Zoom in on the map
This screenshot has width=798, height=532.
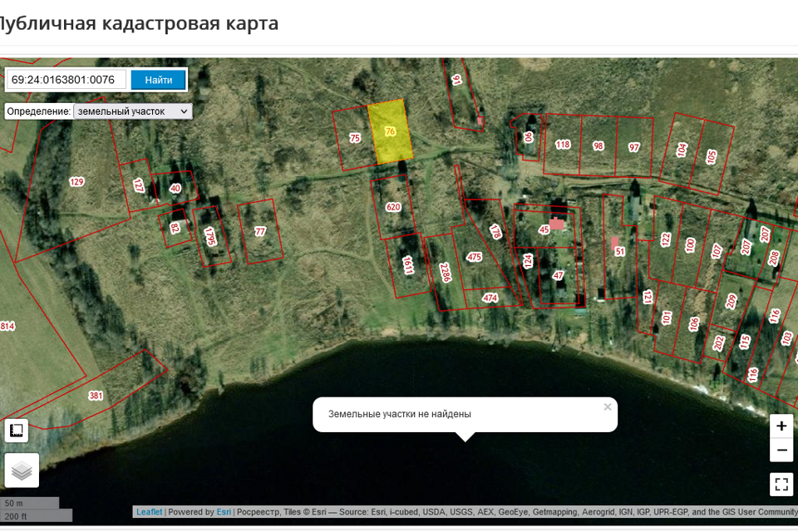point(781,426)
